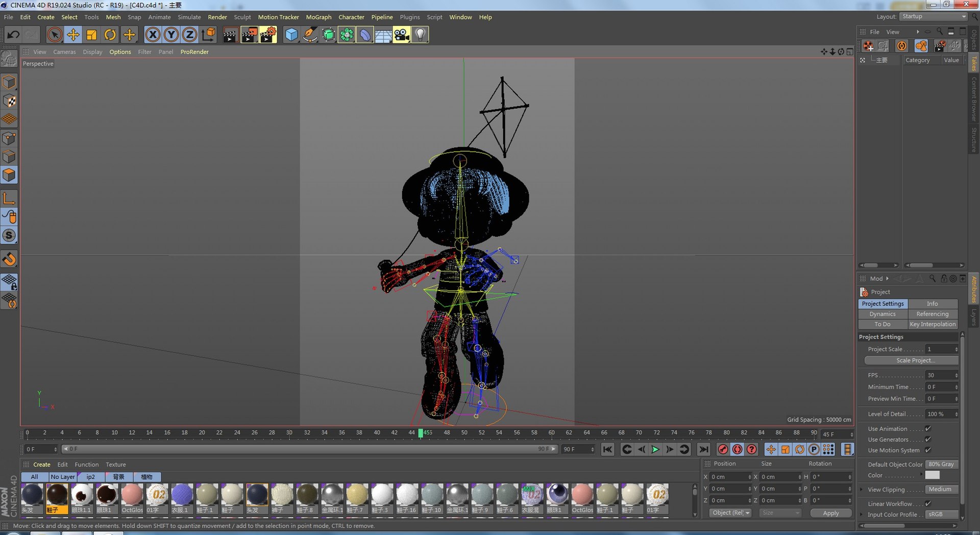Click the Record Active Objects button
Viewport: 980px width, 535px height.
[723, 449]
